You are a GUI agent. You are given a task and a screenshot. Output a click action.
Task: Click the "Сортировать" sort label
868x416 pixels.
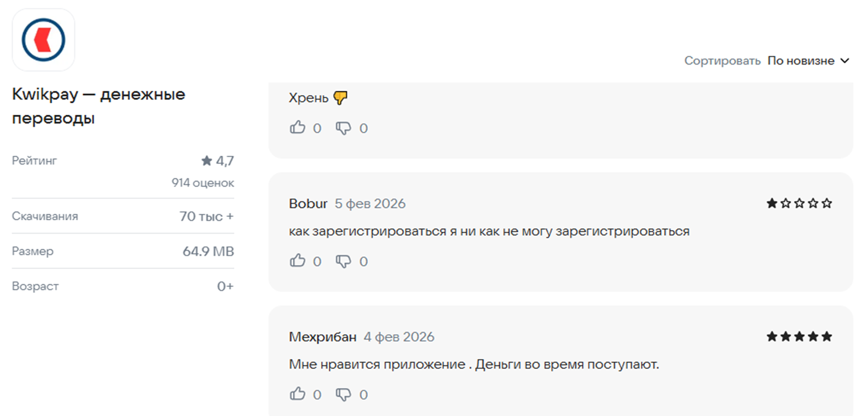point(722,61)
